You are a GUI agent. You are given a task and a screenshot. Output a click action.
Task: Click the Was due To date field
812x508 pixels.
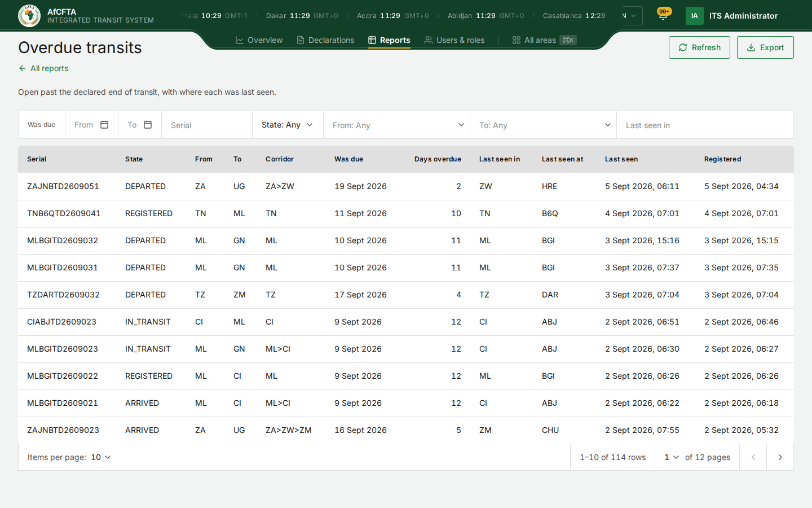(140, 125)
